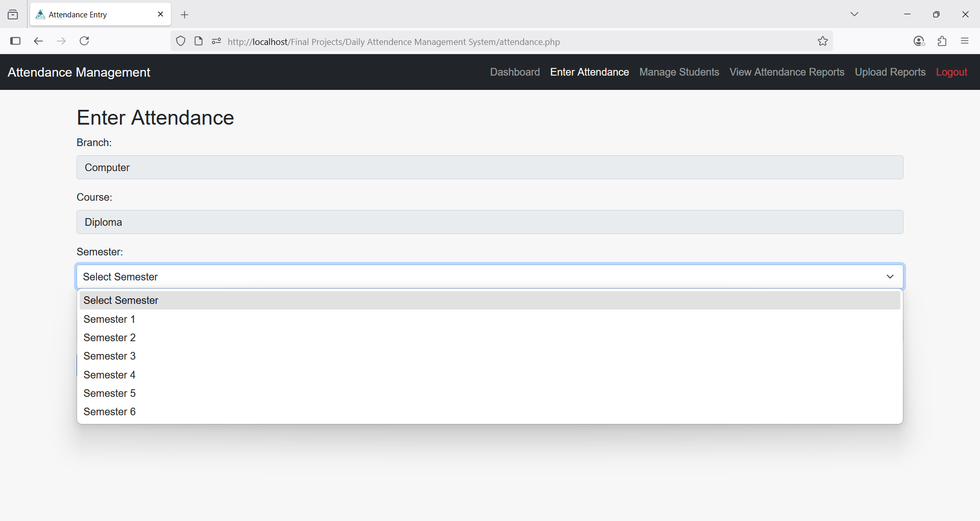Open the Firefox account icon
Viewport: 980px width, 521px height.
coord(919,41)
